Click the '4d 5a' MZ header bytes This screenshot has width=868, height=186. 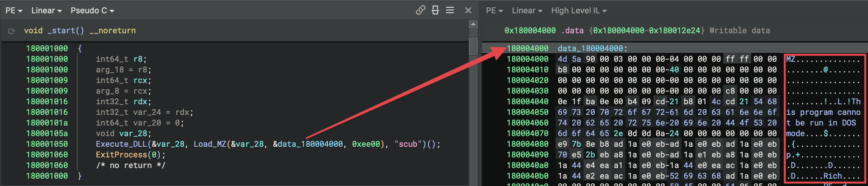point(569,59)
